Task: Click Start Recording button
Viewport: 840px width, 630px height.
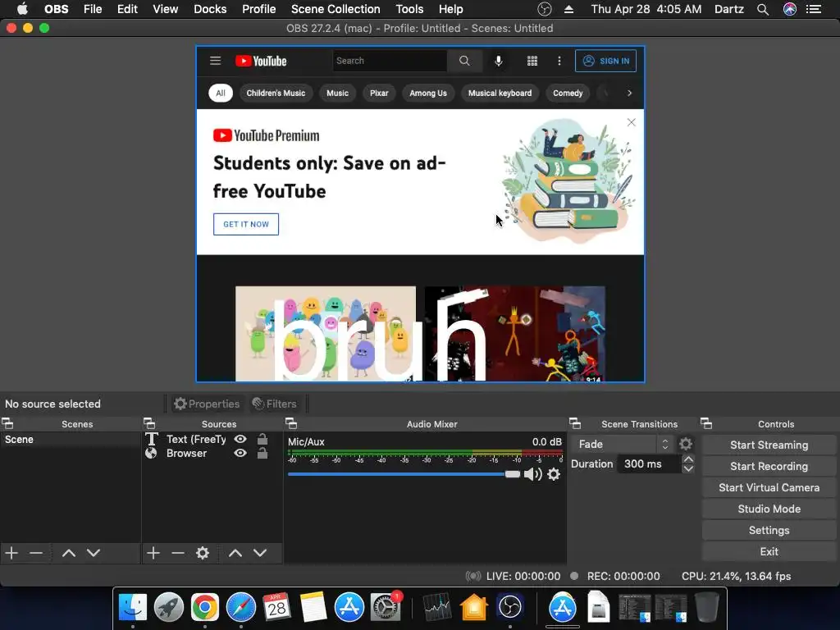Action: click(769, 466)
